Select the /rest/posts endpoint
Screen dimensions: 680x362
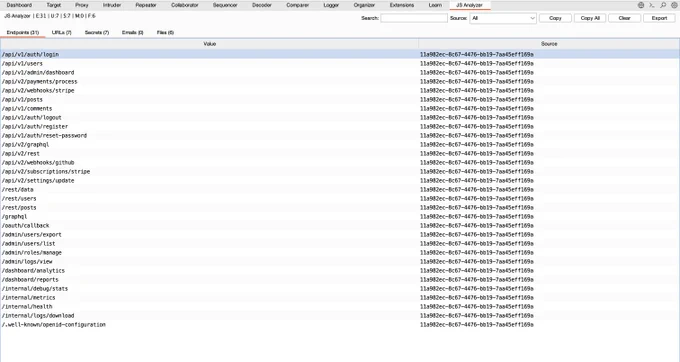click(x=340, y=208)
